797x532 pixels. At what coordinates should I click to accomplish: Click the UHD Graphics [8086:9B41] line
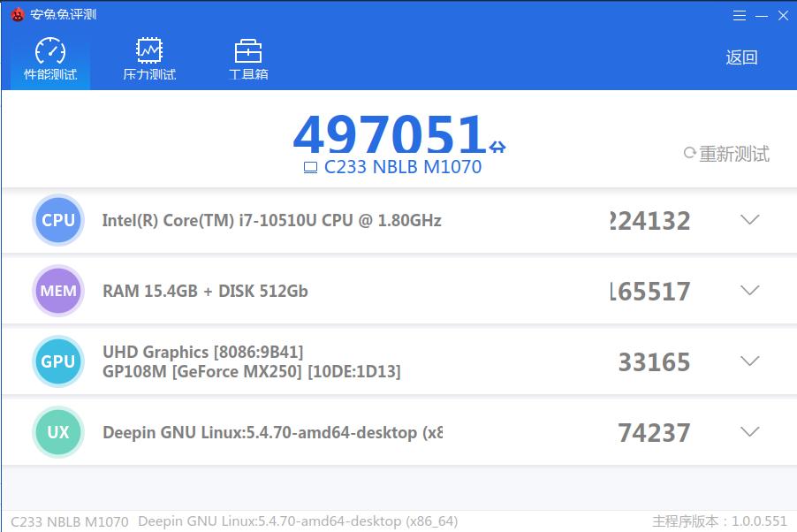pyautogui.click(x=203, y=352)
